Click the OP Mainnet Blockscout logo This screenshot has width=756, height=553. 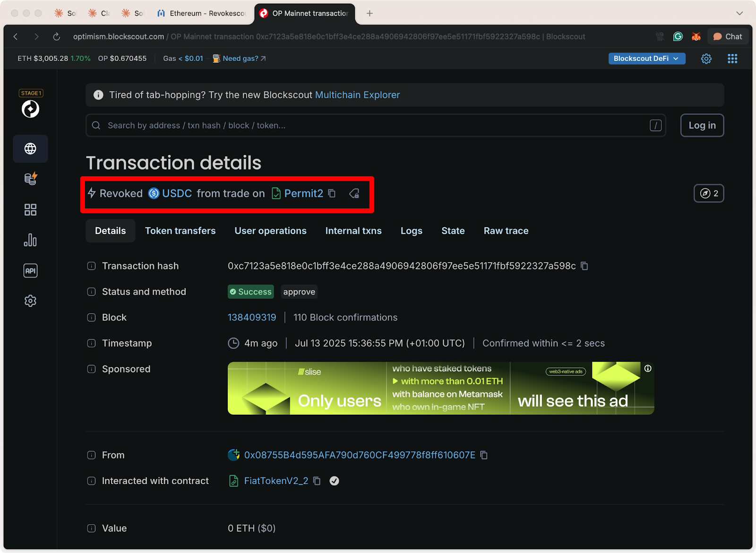click(x=30, y=109)
